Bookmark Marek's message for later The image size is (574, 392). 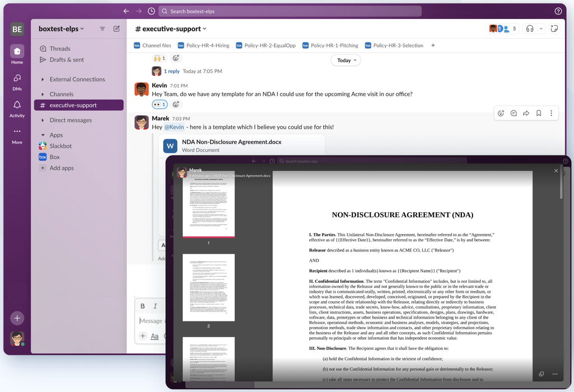pos(539,113)
